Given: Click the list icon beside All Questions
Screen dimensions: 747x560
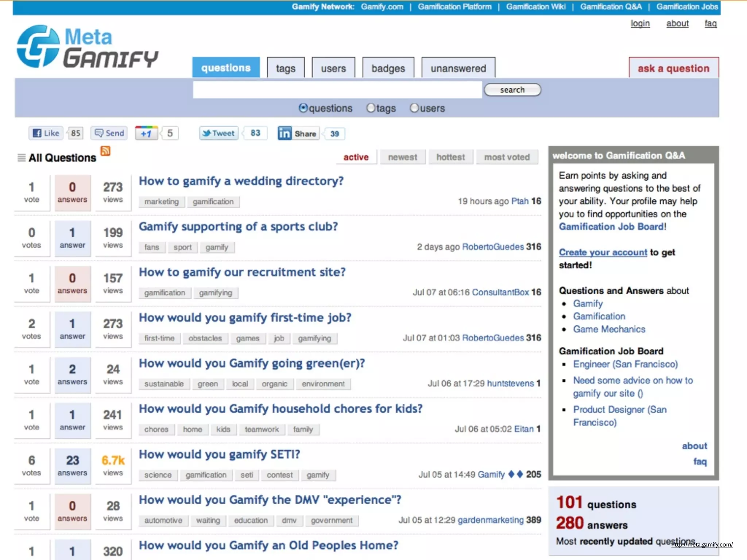Looking at the screenshot, I should pos(22,157).
